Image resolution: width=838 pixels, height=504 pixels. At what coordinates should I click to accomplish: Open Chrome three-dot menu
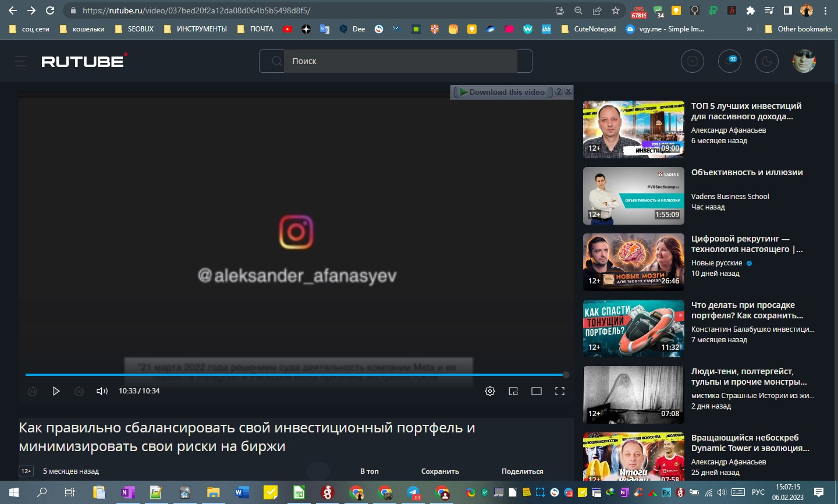pyautogui.click(x=825, y=10)
